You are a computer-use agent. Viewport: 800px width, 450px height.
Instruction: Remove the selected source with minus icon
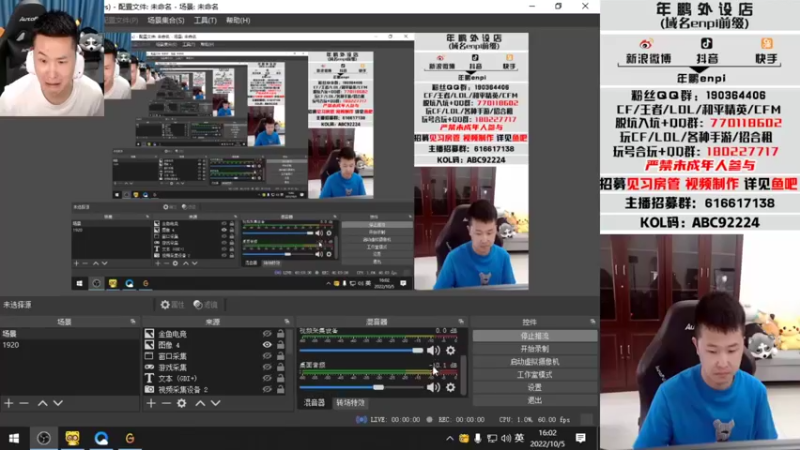click(x=166, y=403)
